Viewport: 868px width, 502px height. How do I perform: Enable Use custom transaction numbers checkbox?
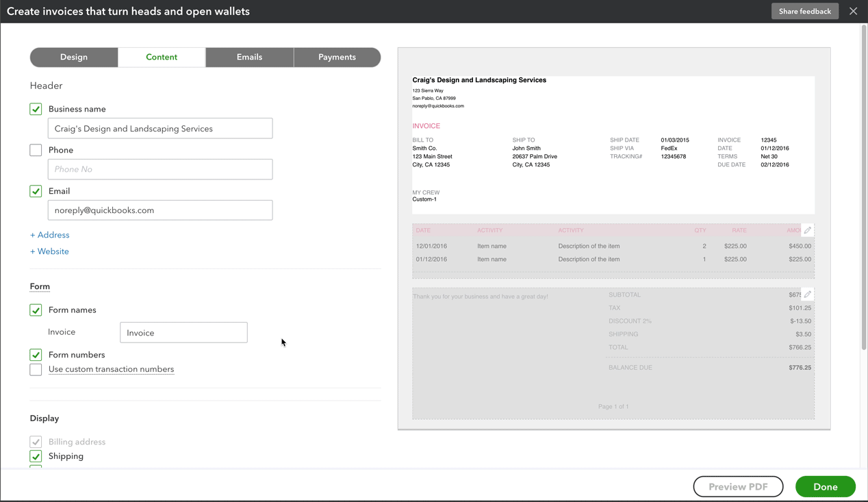point(36,369)
